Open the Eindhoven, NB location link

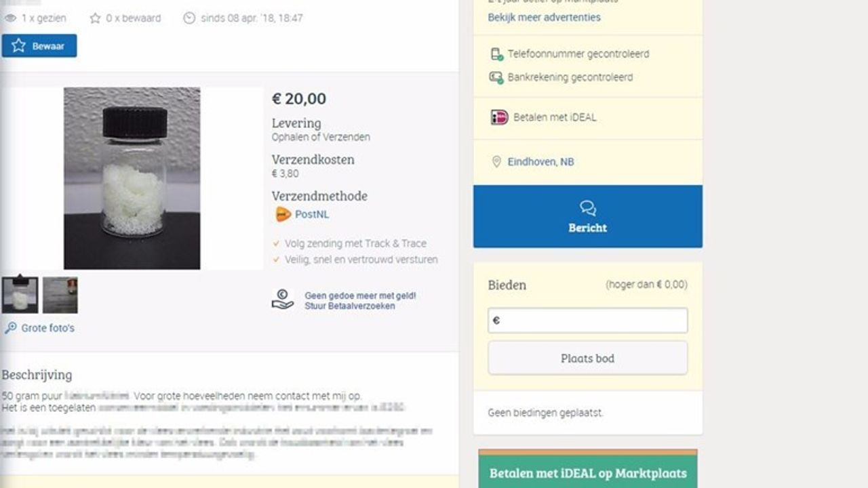point(540,162)
